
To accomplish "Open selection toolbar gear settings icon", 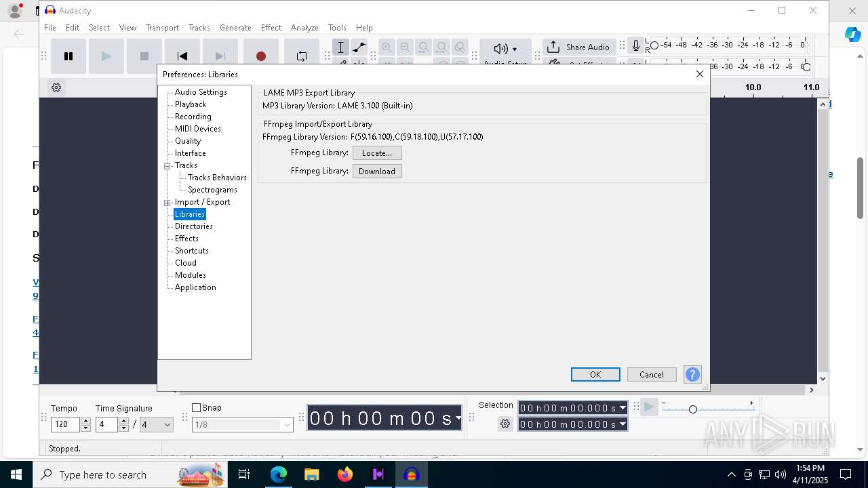I will (x=505, y=424).
